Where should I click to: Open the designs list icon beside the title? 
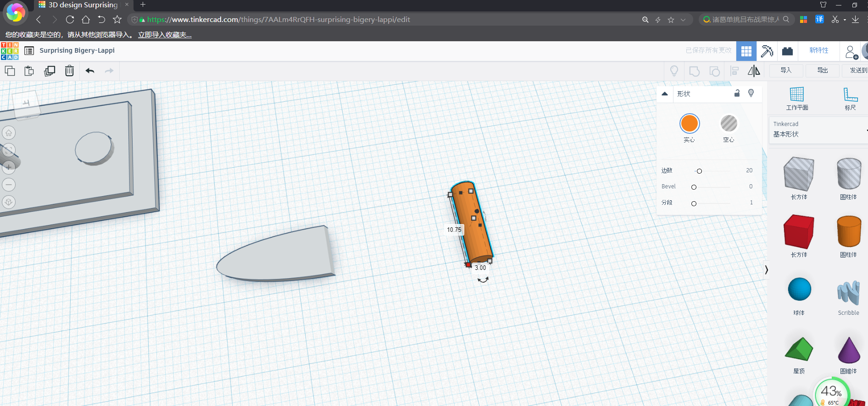[29, 51]
